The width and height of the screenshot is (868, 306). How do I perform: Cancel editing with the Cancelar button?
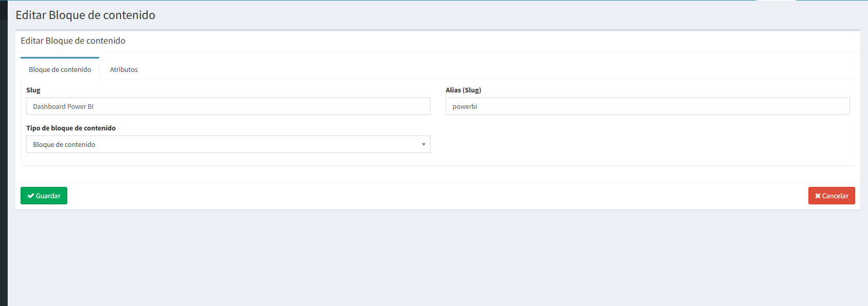tap(832, 196)
